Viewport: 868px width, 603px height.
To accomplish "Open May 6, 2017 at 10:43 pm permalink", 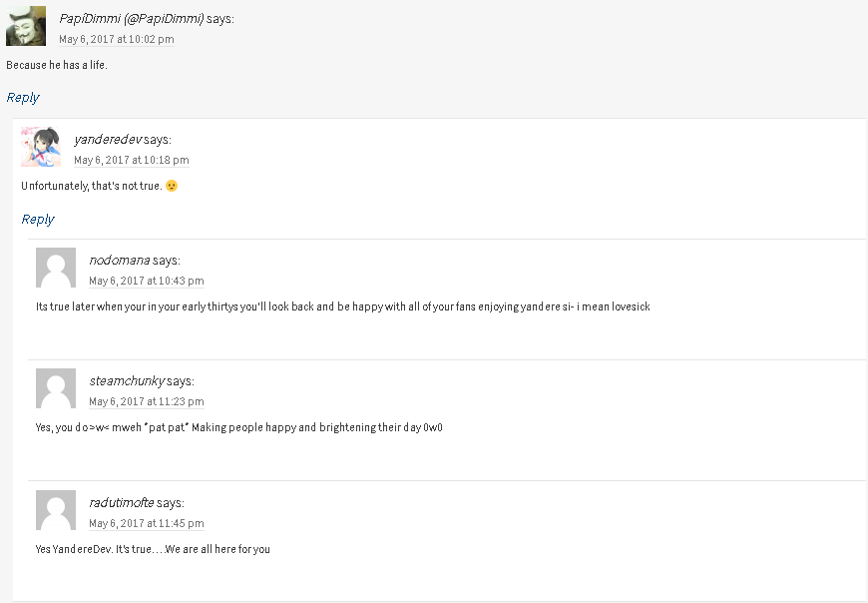I will (x=147, y=282).
